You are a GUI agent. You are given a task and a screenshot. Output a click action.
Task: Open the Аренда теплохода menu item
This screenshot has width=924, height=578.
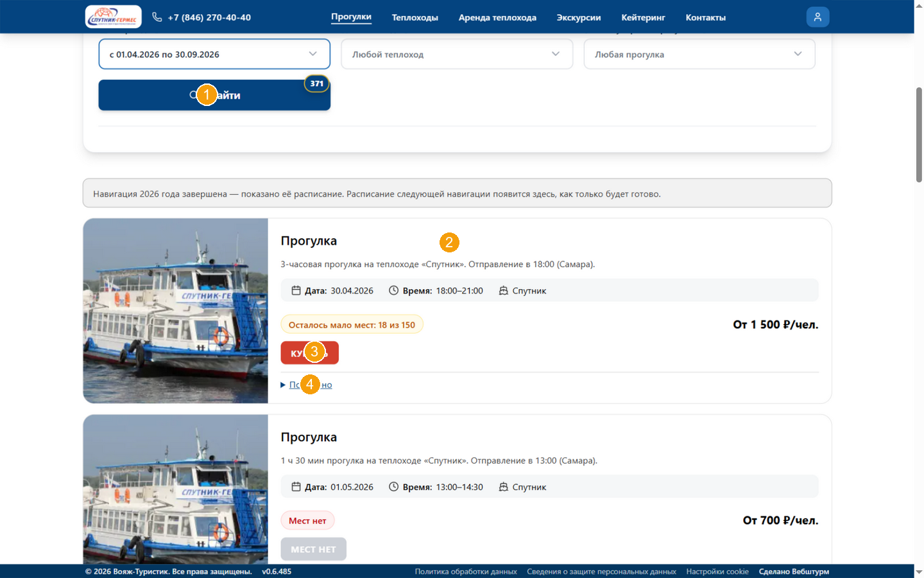[497, 17]
